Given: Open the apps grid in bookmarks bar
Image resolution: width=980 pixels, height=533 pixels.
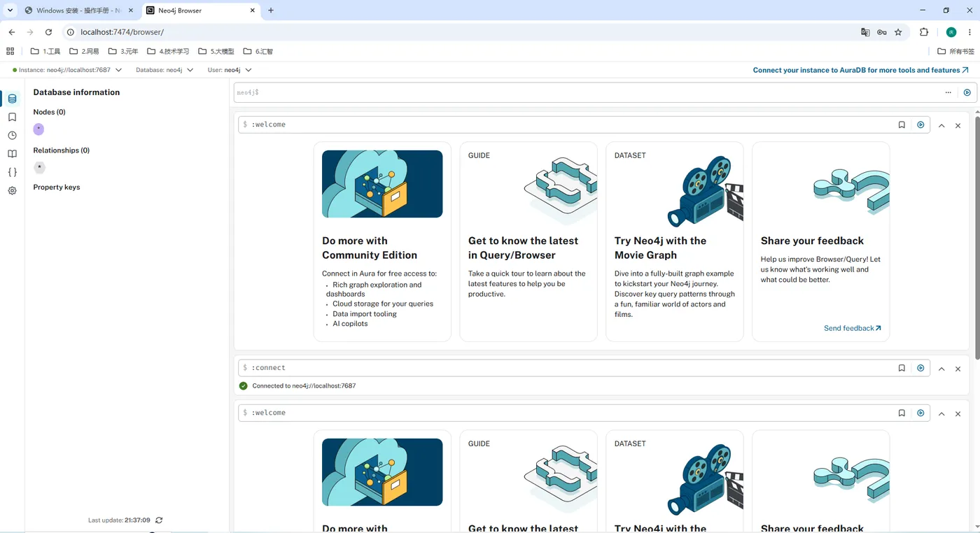Looking at the screenshot, I should click(x=10, y=51).
